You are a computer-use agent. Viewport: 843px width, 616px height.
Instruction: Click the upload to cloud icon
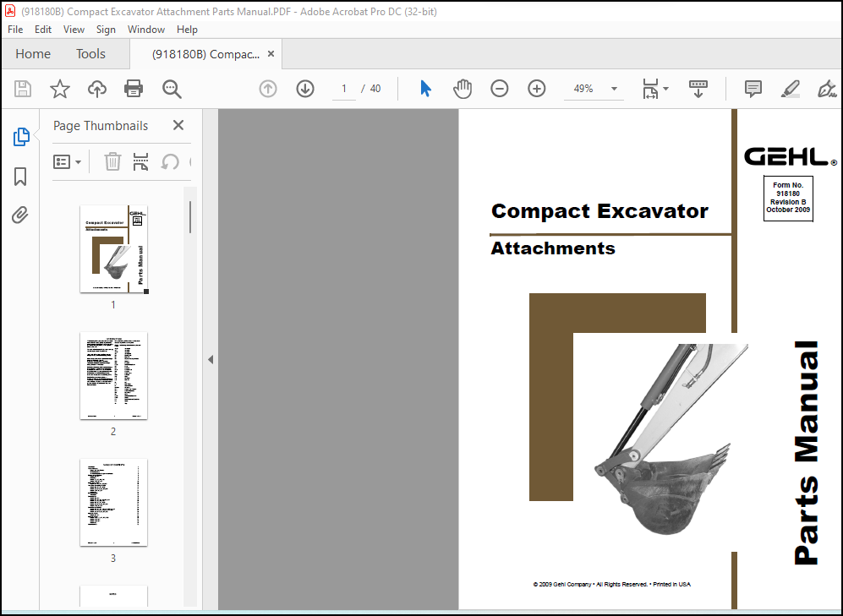(96, 89)
